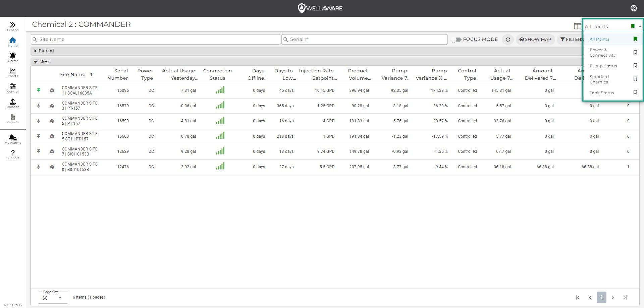This screenshot has width=644, height=308.
Task: Click serial number 12476 cell
Action: [123, 167]
